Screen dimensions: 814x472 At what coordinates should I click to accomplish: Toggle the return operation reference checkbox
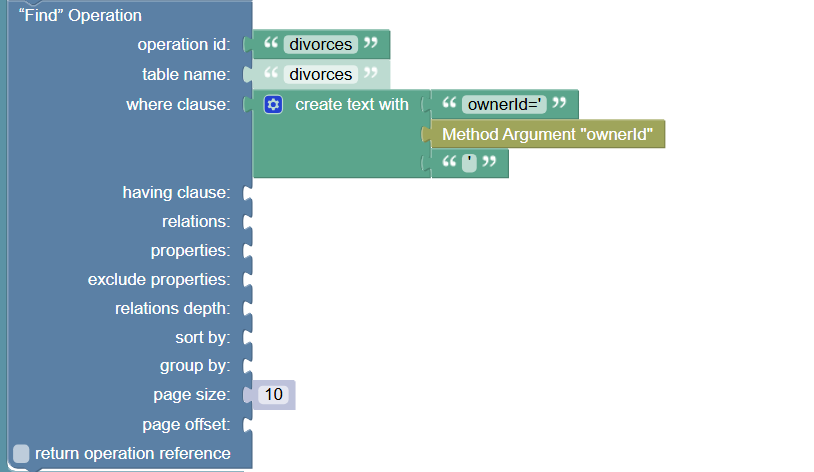21,453
